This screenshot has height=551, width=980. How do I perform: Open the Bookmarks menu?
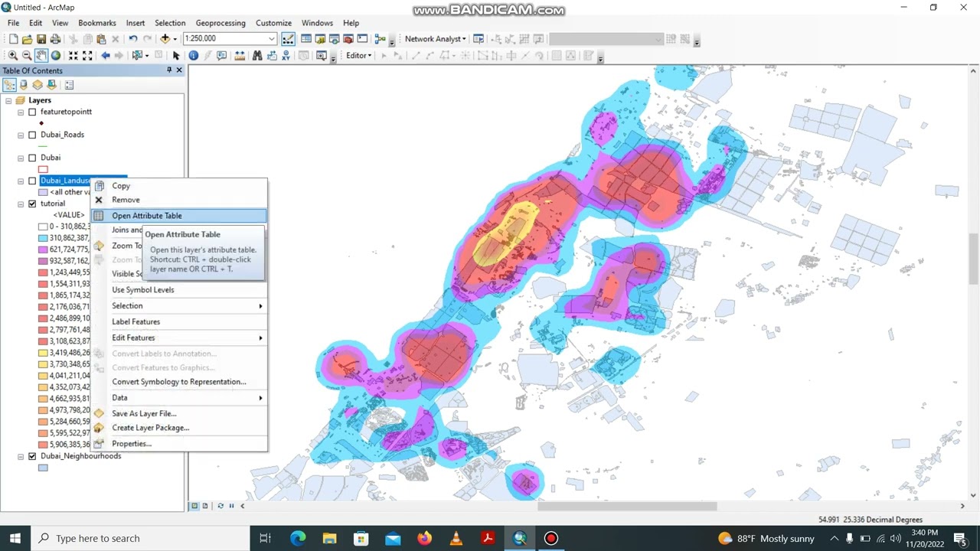(97, 23)
